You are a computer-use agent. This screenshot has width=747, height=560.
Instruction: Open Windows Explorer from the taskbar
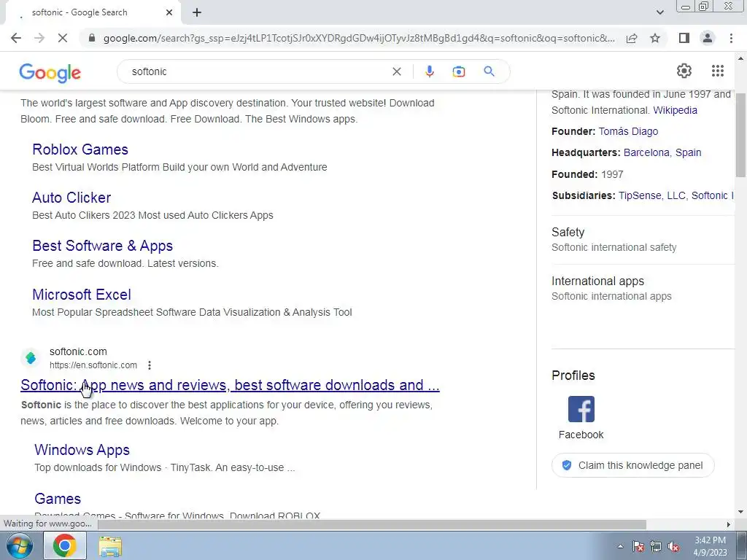point(110,546)
